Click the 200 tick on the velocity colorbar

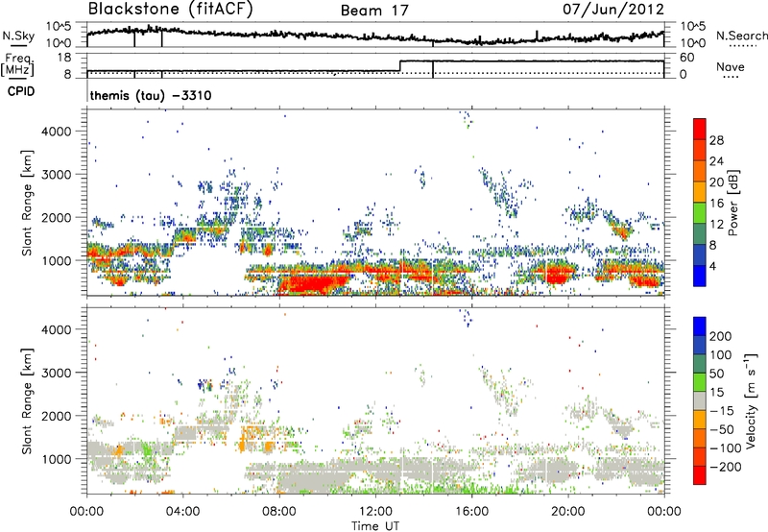coord(721,336)
